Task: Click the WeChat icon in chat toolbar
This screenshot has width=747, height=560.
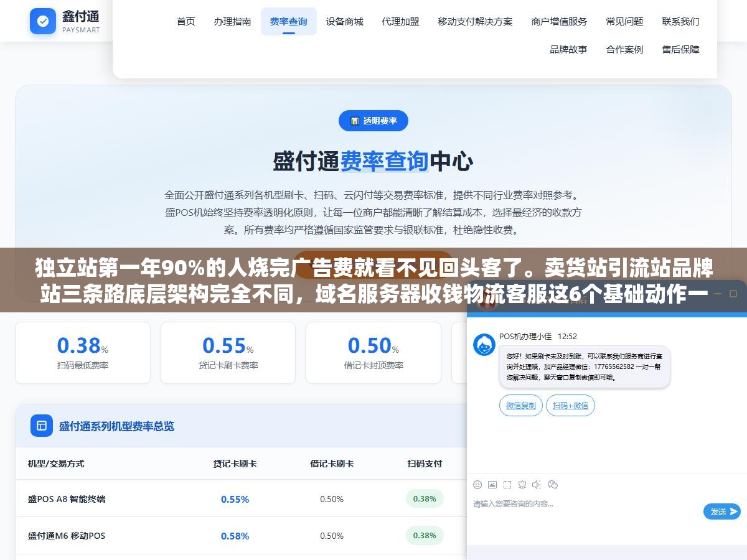Action: click(x=552, y=484)
